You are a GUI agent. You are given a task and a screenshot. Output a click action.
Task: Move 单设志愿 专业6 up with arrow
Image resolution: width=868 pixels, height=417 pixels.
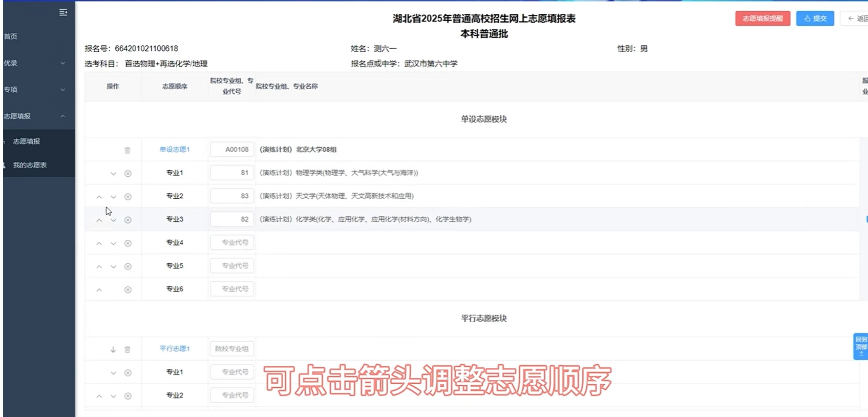coord(99,290)
